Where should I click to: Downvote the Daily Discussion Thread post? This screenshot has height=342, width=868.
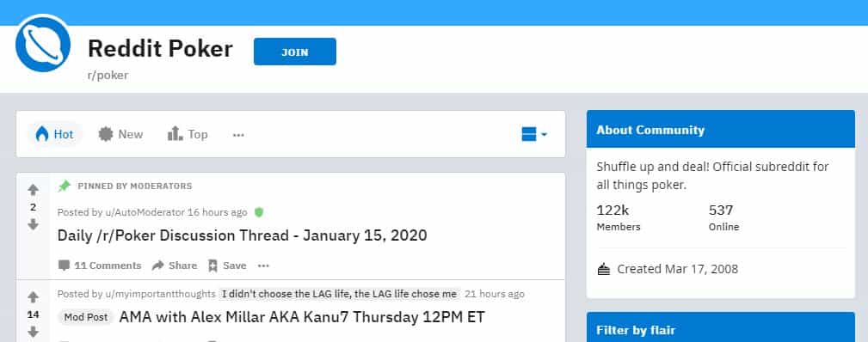point(34,224)
